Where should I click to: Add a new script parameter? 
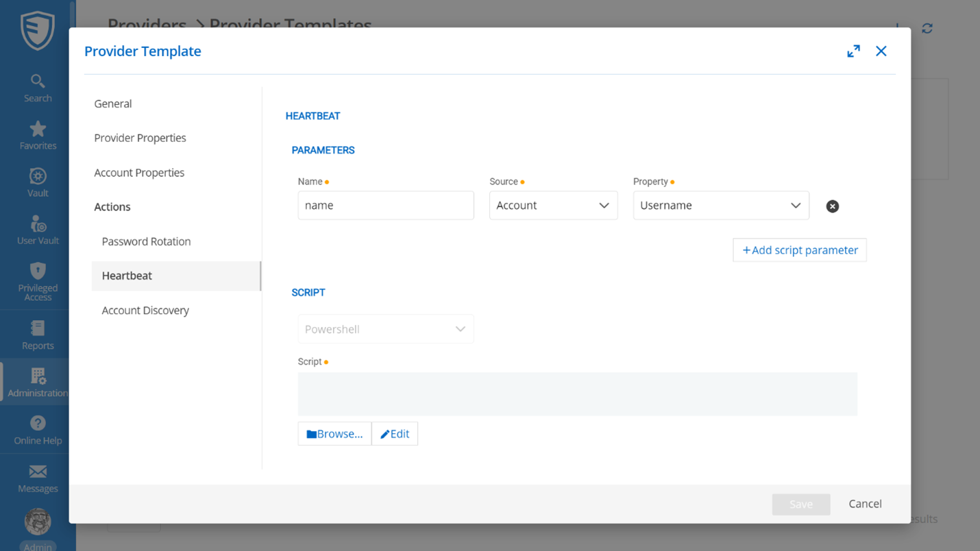point(799,249)
